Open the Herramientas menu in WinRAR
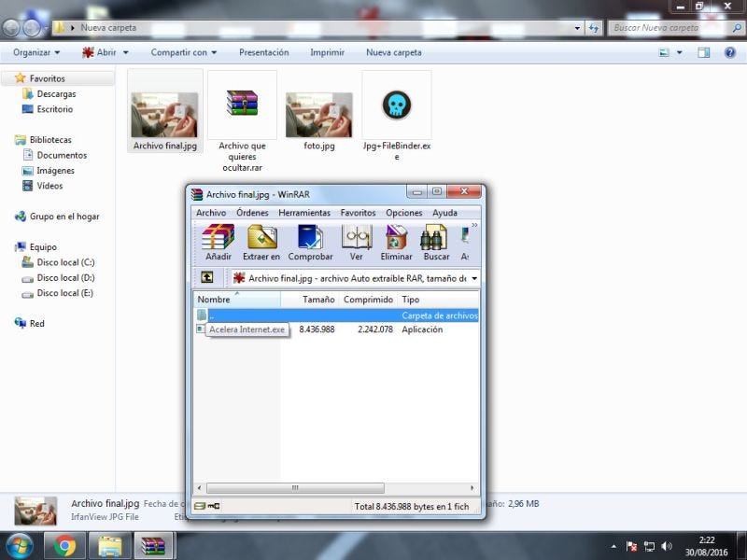 point(304,213)
